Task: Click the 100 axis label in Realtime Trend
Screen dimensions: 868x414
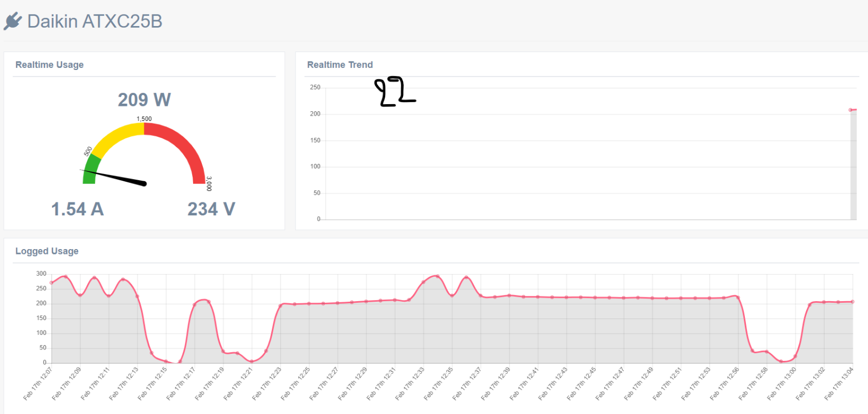Action: pyautogui.click(x=315, y=167)
